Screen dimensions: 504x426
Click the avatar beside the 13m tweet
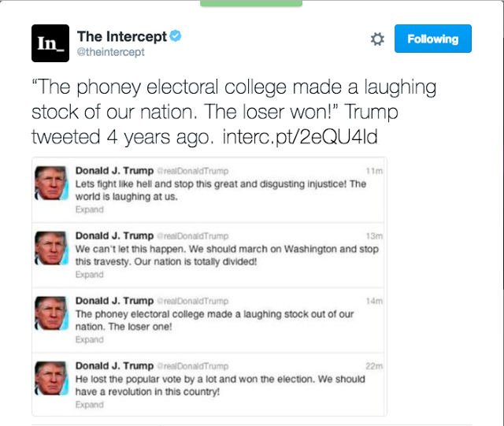point(51,249)
